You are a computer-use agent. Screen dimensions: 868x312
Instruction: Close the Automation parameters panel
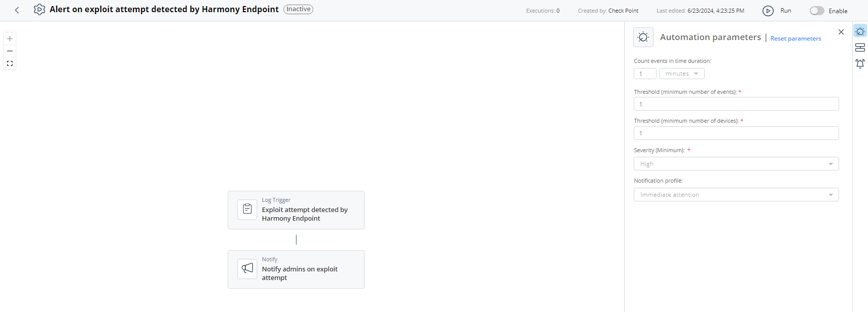pyautogui.click(x=841, y=32)
